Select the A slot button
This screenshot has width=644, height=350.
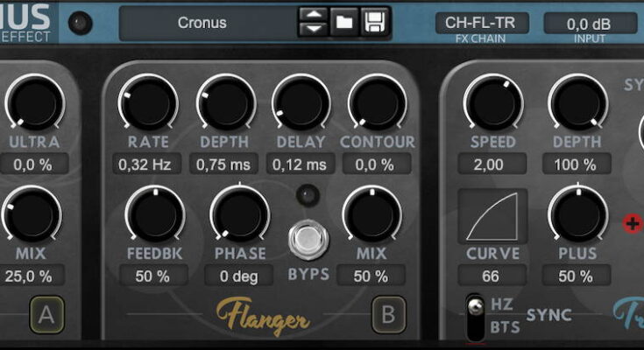point(46,316)
